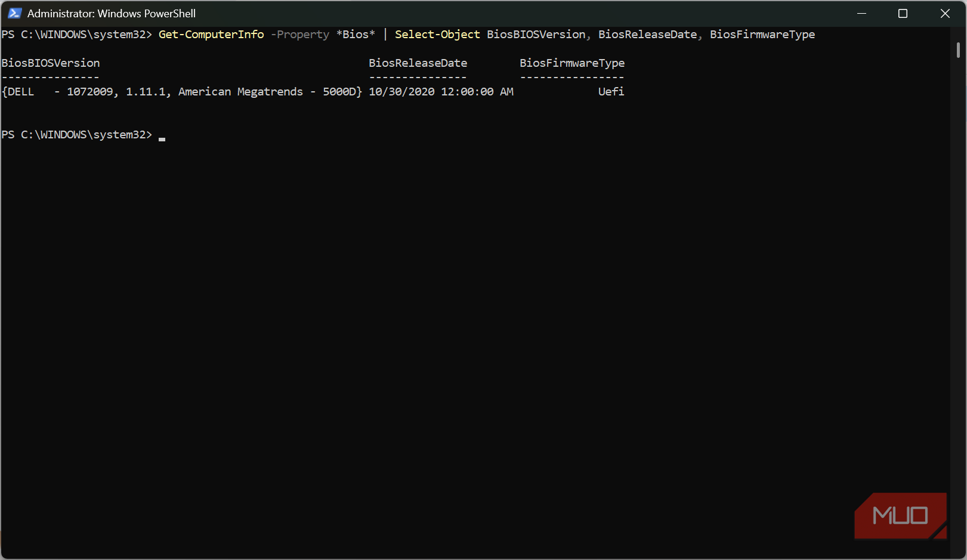The image size is (967, 560).
Task: Close the Administrator PowerShell window
Action: tap(945, 13)
